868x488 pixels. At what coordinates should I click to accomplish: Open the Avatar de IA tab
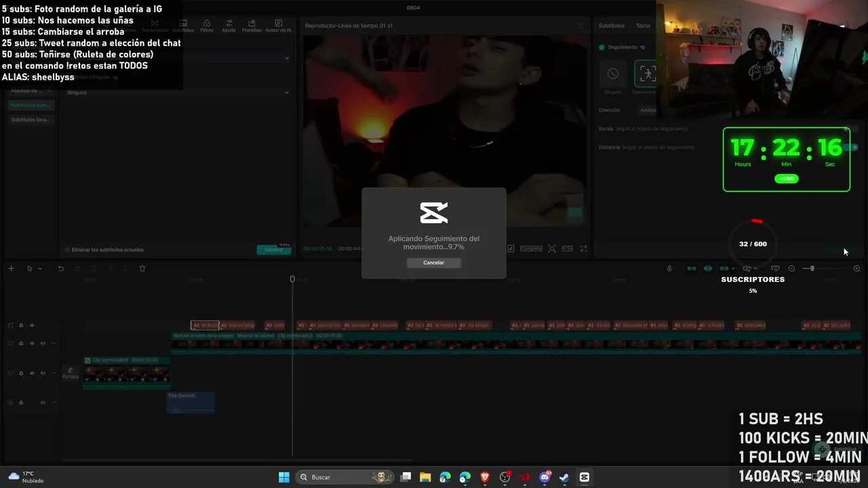pos(278,26)
